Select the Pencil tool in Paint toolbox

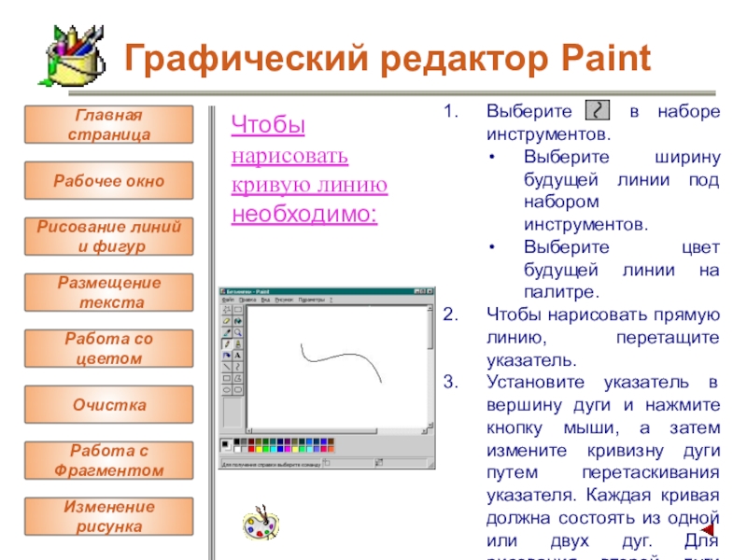click(227, 343)
